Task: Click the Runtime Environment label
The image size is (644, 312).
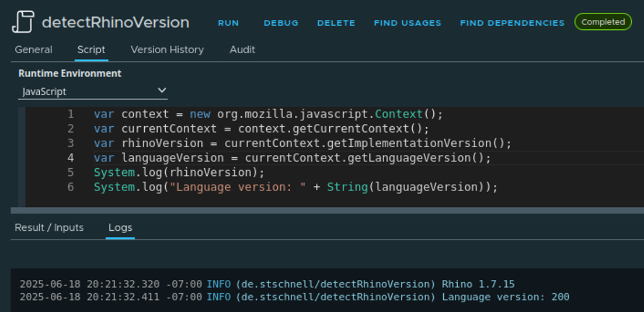Action: 70,74
